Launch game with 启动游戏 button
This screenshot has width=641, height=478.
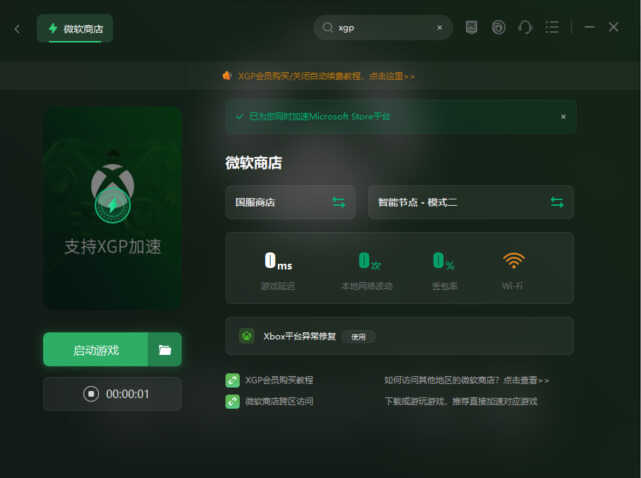click(x=96, y=350)
